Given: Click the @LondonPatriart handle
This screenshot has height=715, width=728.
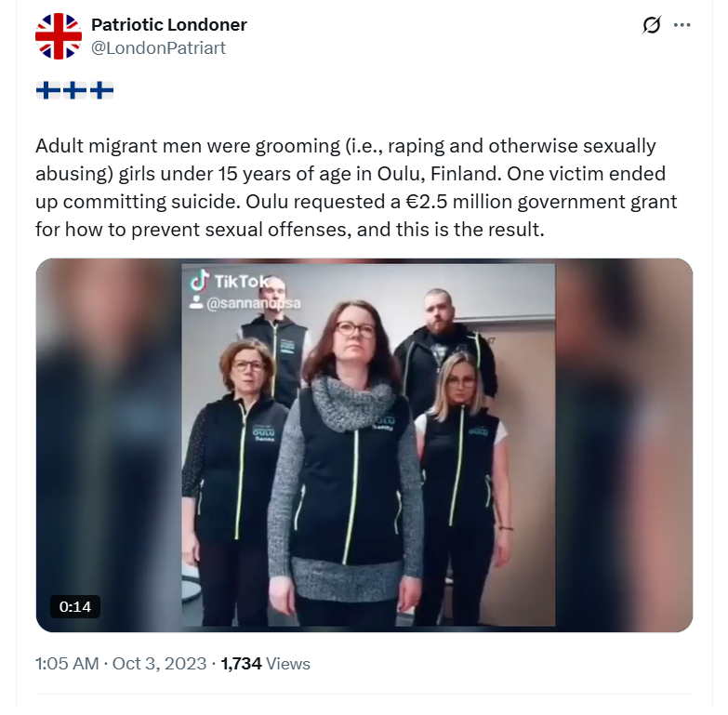Looking at the screenshot, I should click(x=158, y=47).
